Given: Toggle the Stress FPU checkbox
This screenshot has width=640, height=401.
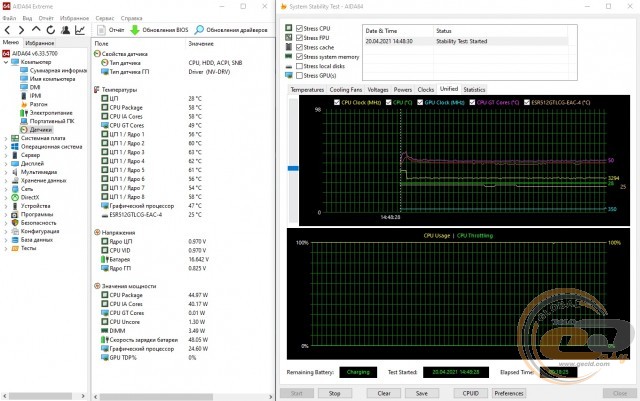Looking at the screenshot, I should point(299,38).
